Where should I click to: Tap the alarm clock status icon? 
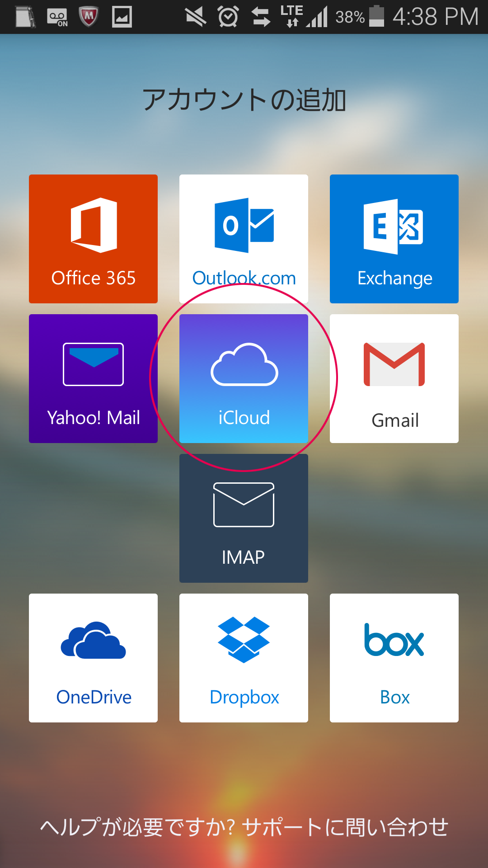[228, 17]
